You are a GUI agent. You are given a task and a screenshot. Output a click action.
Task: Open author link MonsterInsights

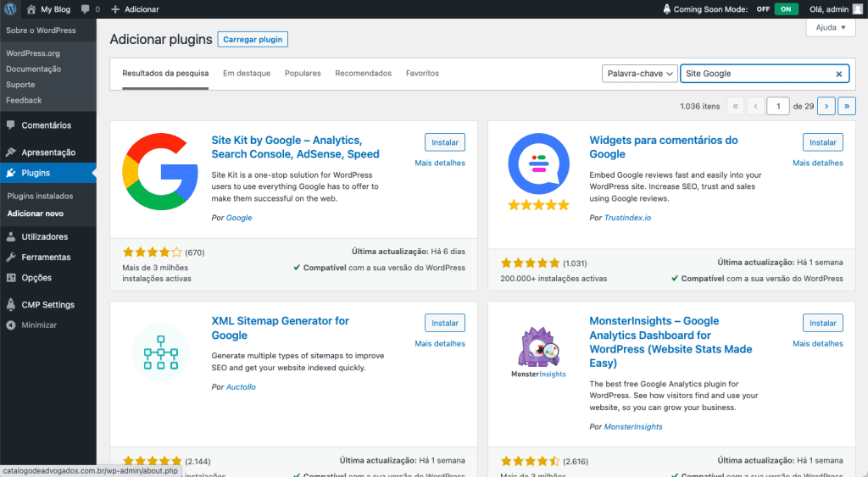[633, 427]
